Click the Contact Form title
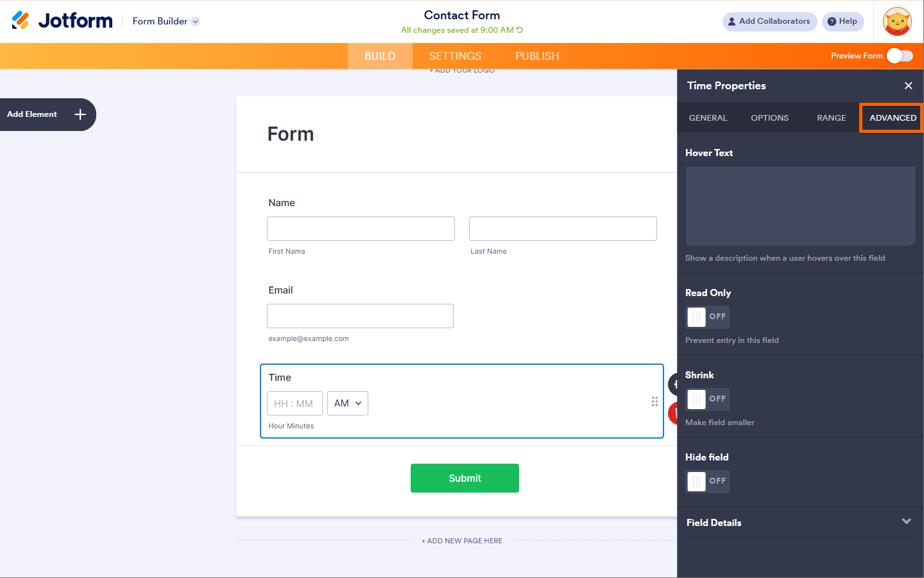Image resolution: width=924 pixels, height=578 pixels. point(462,15)
